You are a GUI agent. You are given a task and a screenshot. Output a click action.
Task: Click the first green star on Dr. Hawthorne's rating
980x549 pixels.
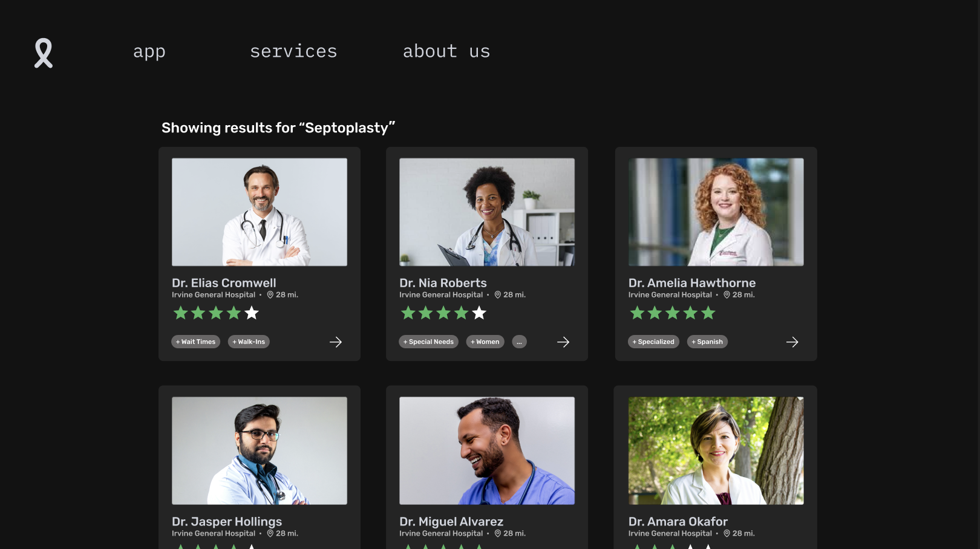tap(637, 313)
